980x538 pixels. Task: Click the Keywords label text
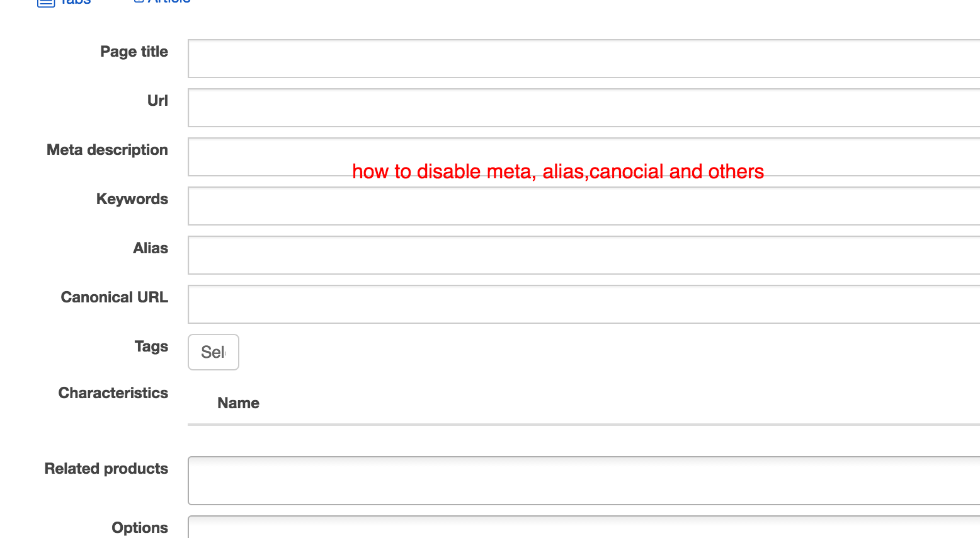click(x=132, y=199)
